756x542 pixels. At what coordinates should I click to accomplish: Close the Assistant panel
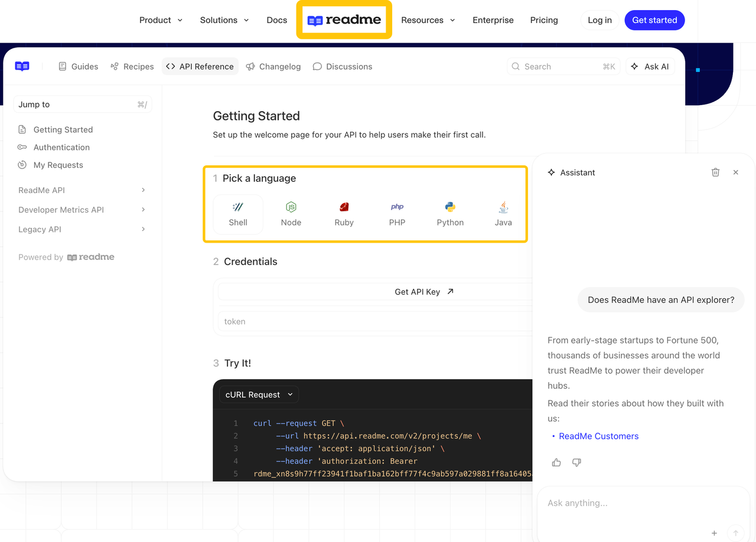[736, 172]
